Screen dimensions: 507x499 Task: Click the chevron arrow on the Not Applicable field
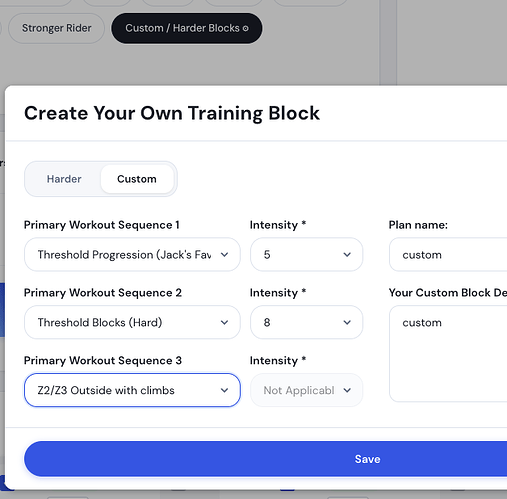click(347, 390)
